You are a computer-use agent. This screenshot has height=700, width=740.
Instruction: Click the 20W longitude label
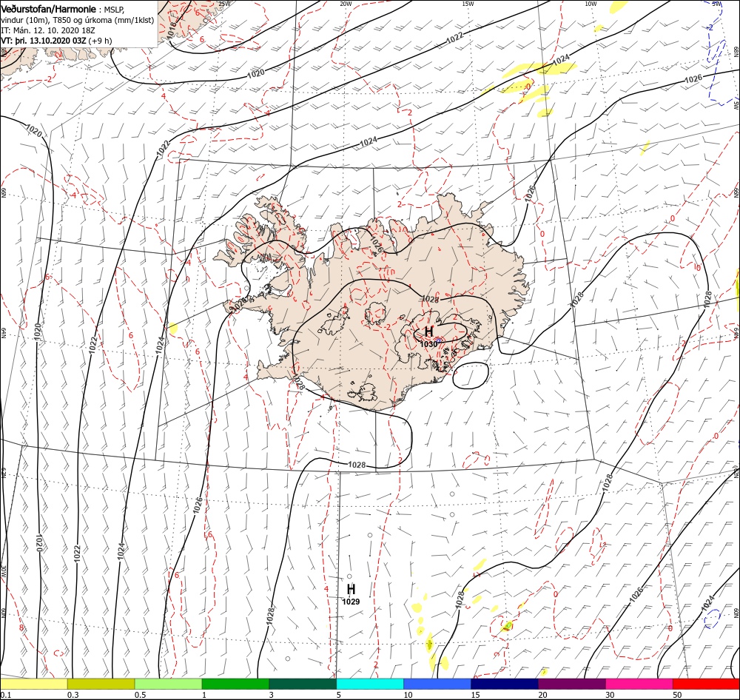[x=346, y=4]
